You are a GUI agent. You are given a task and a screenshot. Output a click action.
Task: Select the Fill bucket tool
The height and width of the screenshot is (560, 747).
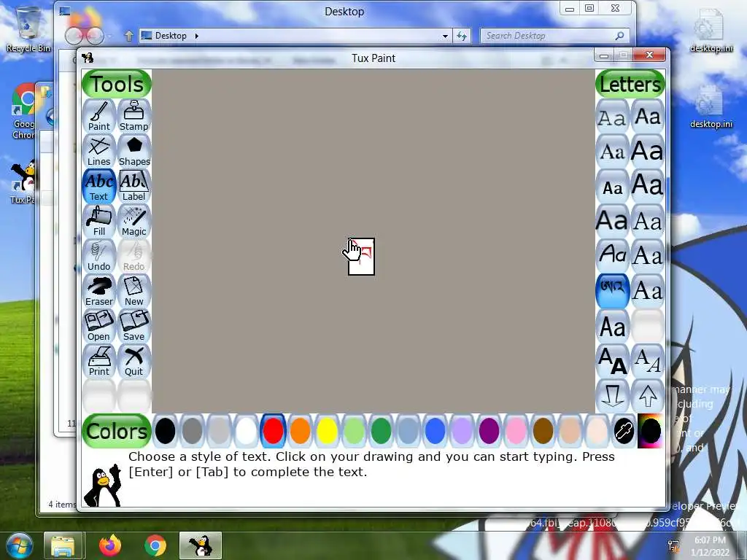pos(99,221)
